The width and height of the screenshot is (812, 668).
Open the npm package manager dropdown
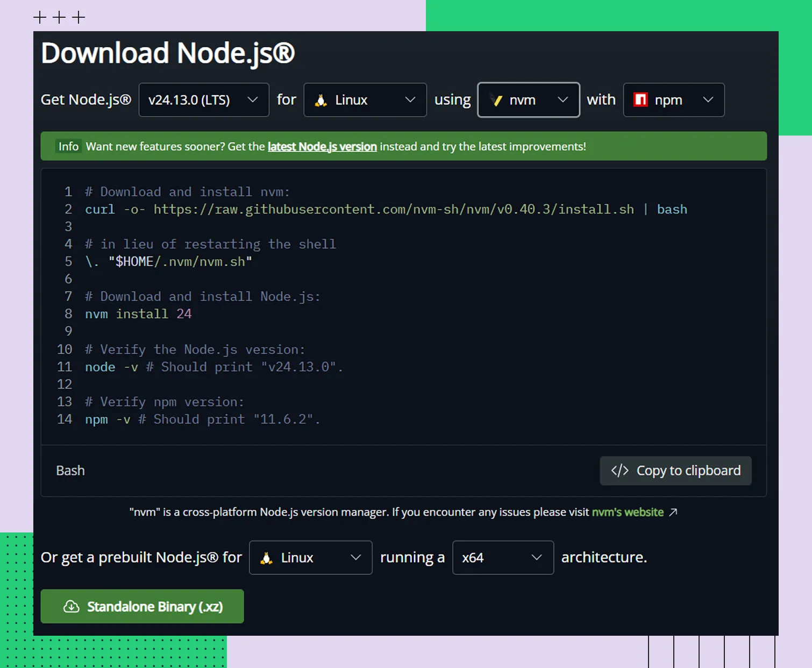673,100
